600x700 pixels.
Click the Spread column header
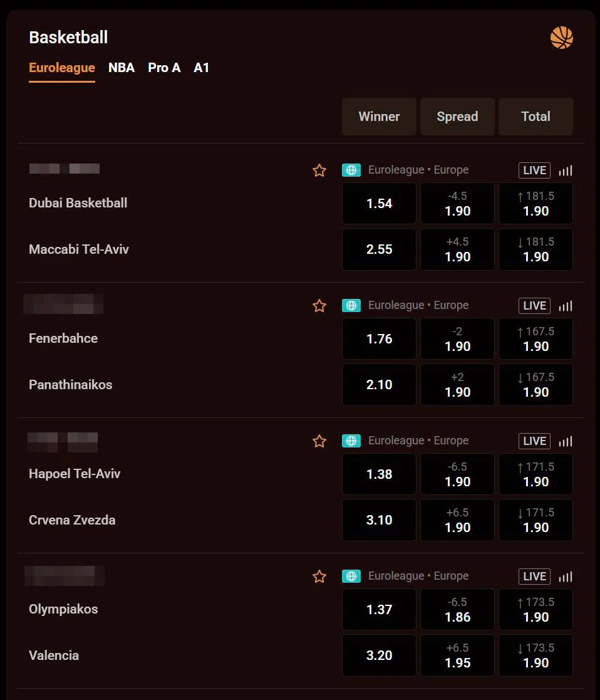click(x=457, y=117)
